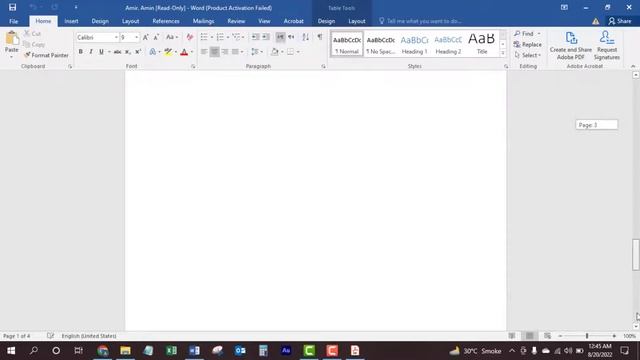Align text to the left
The image size is (640, 360).
click(204, 52)
